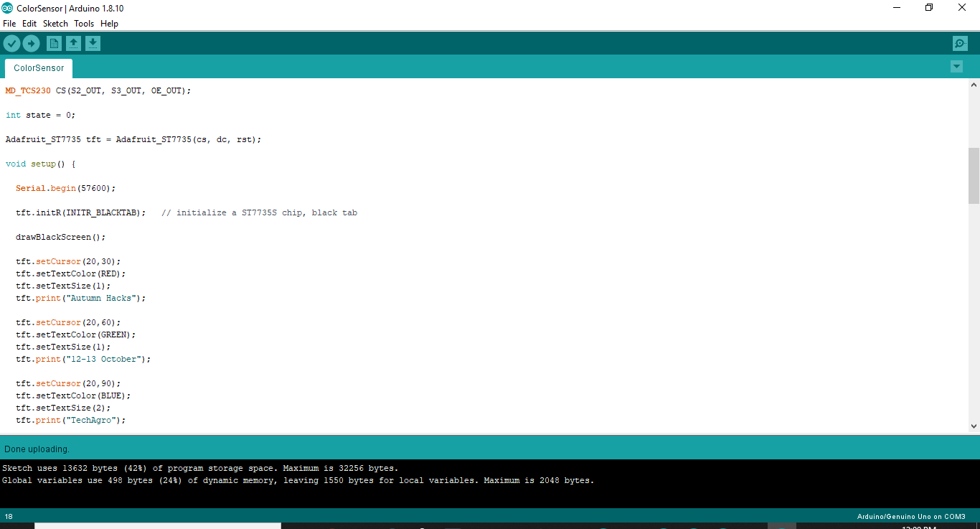The image size is (980, 529).
Task: Open the Help menu
Action: [109, 24]
